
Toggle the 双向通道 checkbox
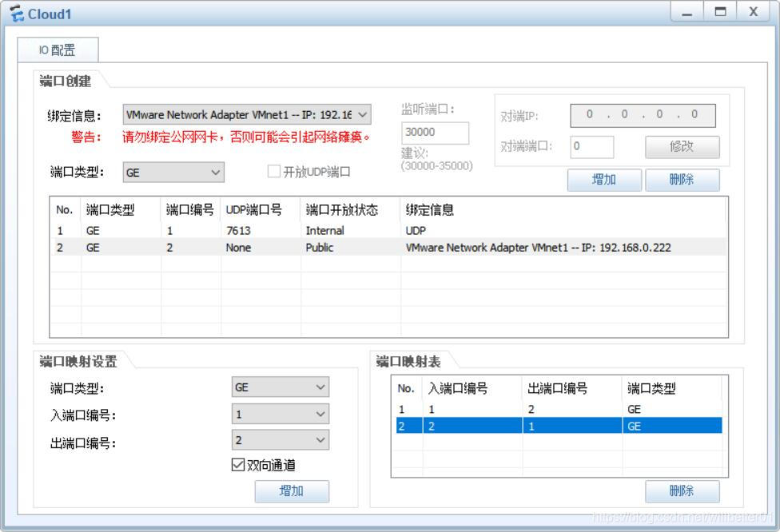[238, 465]
